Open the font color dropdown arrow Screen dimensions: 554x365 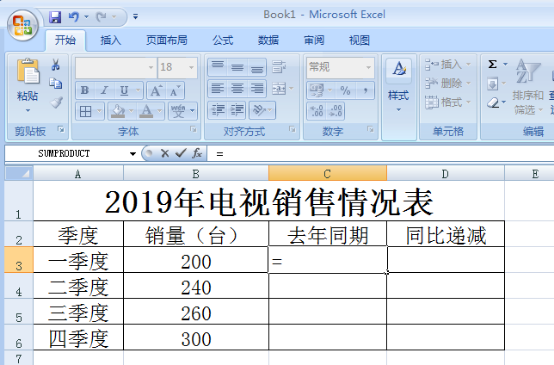point(159,111)
